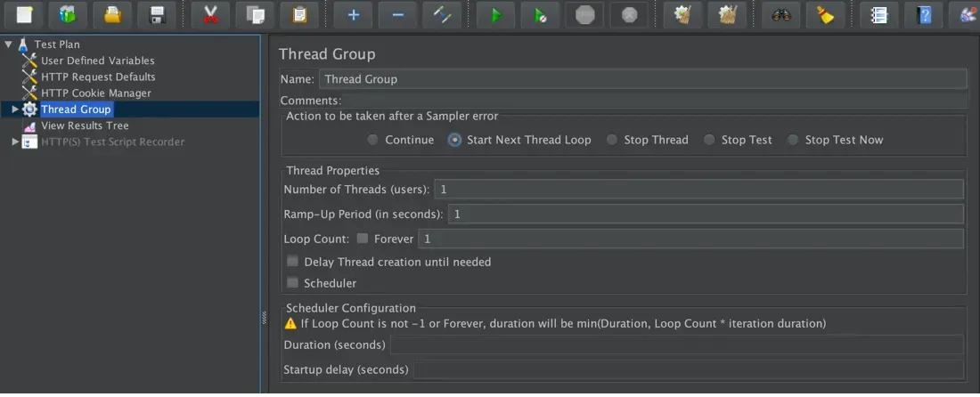Click the New test plan icon
The image size is (980, 397).
coord(24,15)
